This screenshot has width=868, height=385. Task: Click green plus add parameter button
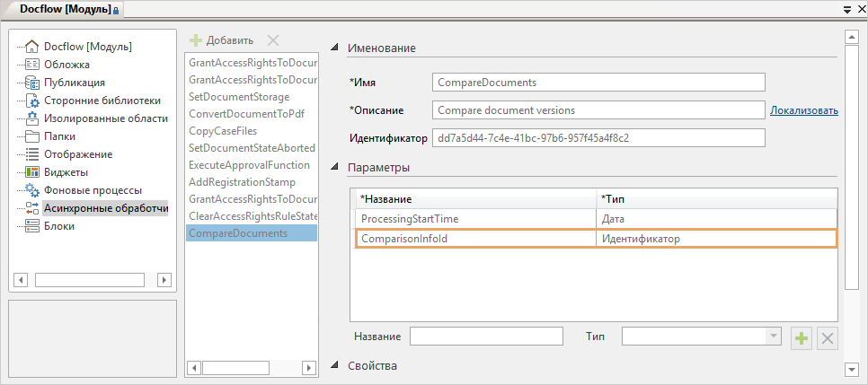[801, 338]
